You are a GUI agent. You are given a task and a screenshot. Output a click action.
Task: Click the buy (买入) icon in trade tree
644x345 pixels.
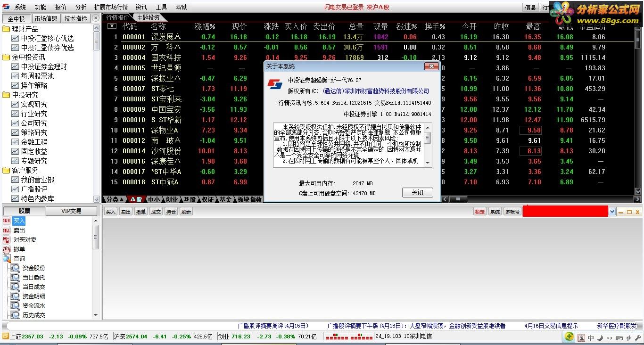tap(7, 221)
